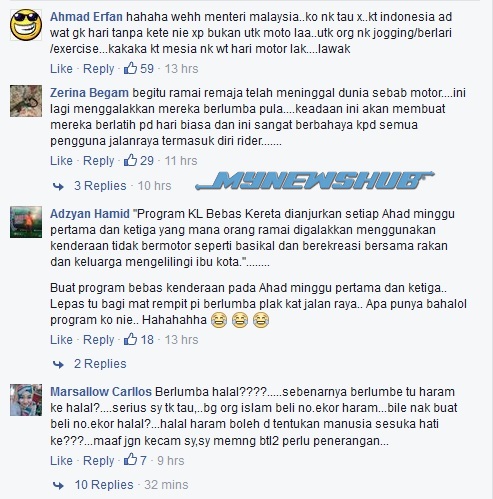The width and height of the screenshot is (493, 499).
Task: Like Ahmad Erfan's comment
Action: click(61, 69)
